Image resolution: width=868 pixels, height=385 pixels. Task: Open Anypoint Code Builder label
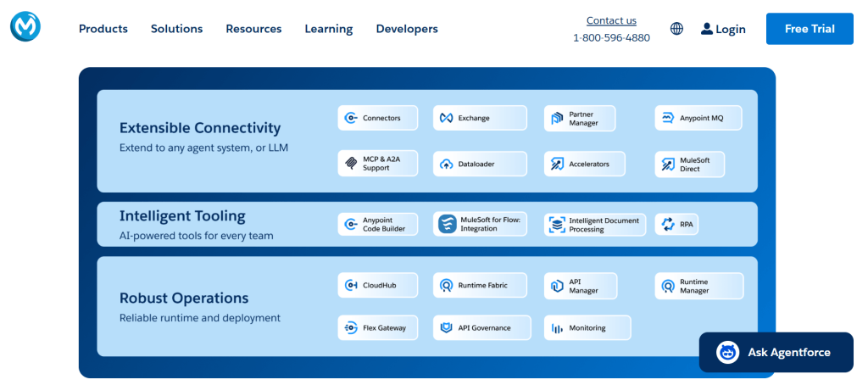point(384,225)
